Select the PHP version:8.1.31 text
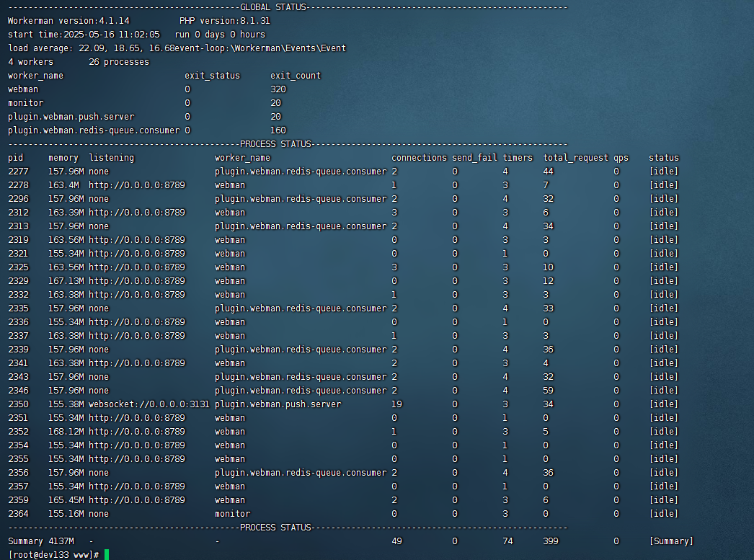754x560 pixels. point(225,21)
